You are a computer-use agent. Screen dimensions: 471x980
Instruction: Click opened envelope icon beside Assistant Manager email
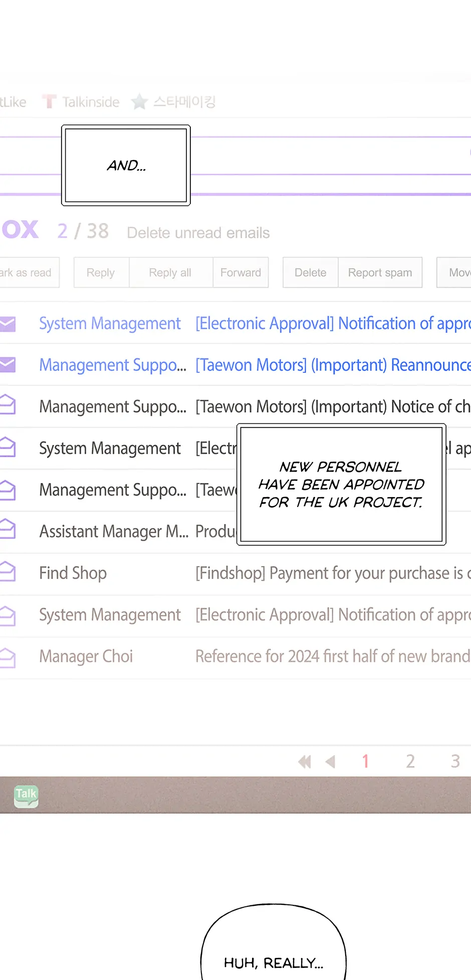(x=8, y=530)
